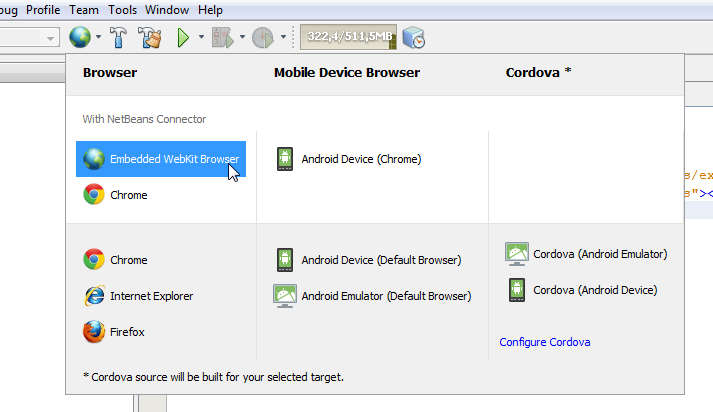Select Internet Explorer browser option
Image resolution: width=713 pixels, height=412 pixels.
pyautogui.click(x=151, y=296)
